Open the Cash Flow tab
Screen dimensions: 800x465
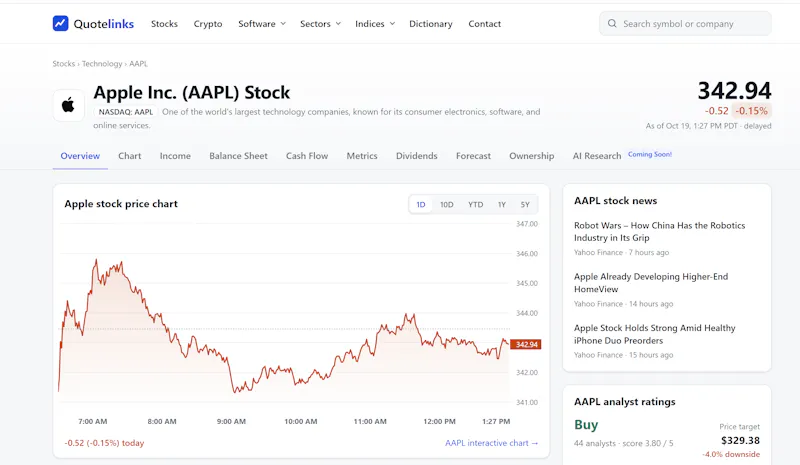click(x=307, y=156)
